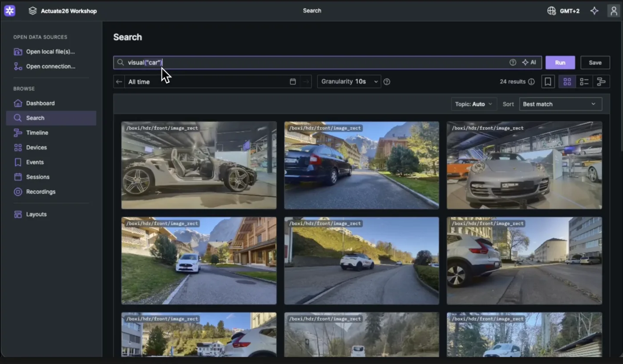Screen dimensions: 623x364
Task: Open the Granularity 10s dropdown
Action: (349, 82)
